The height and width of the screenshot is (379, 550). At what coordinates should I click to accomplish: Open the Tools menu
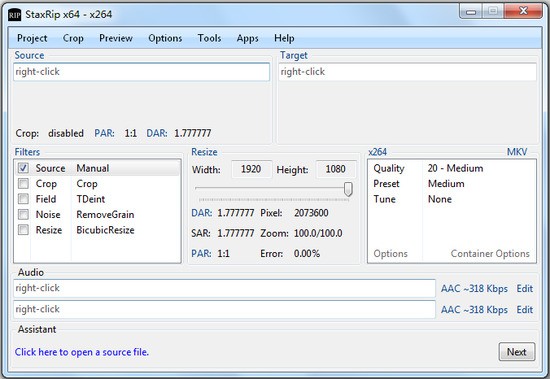pos(209,38)
